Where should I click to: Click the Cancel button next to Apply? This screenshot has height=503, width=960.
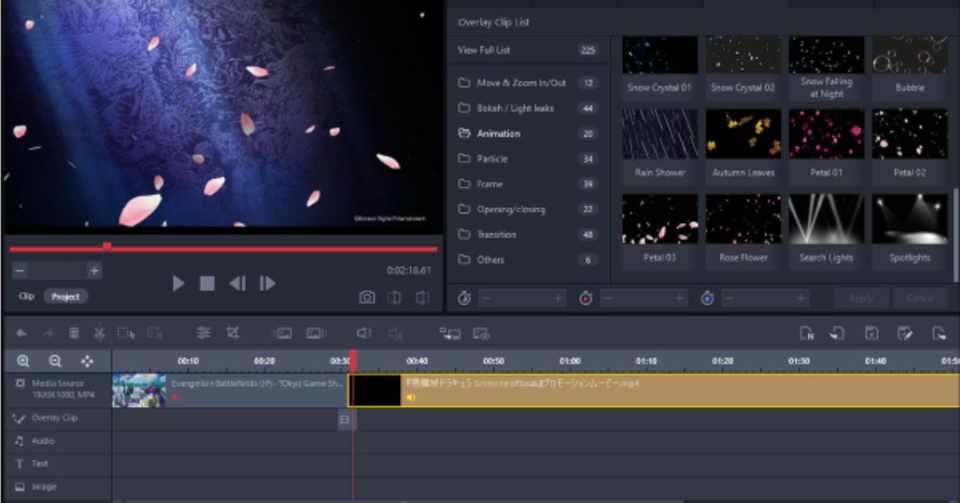coord(920,298)
